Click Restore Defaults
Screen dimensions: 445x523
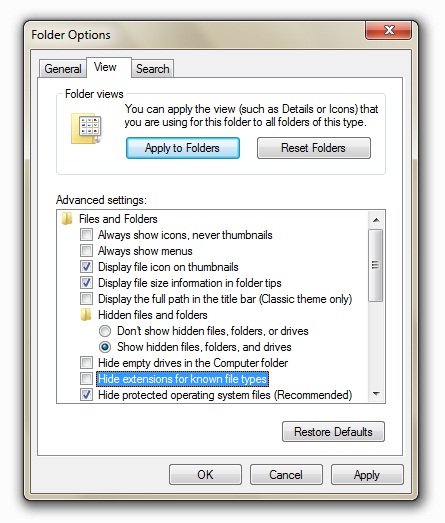tap(333, 432)
